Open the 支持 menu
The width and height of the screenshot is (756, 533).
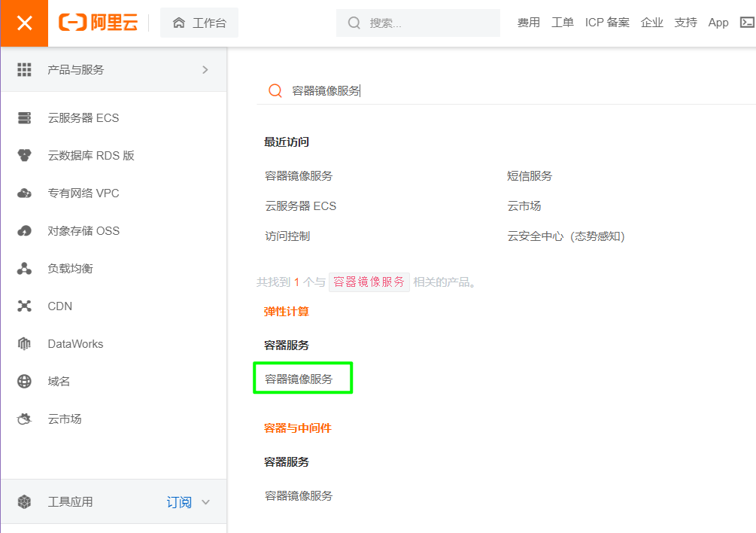pos(685,23)
